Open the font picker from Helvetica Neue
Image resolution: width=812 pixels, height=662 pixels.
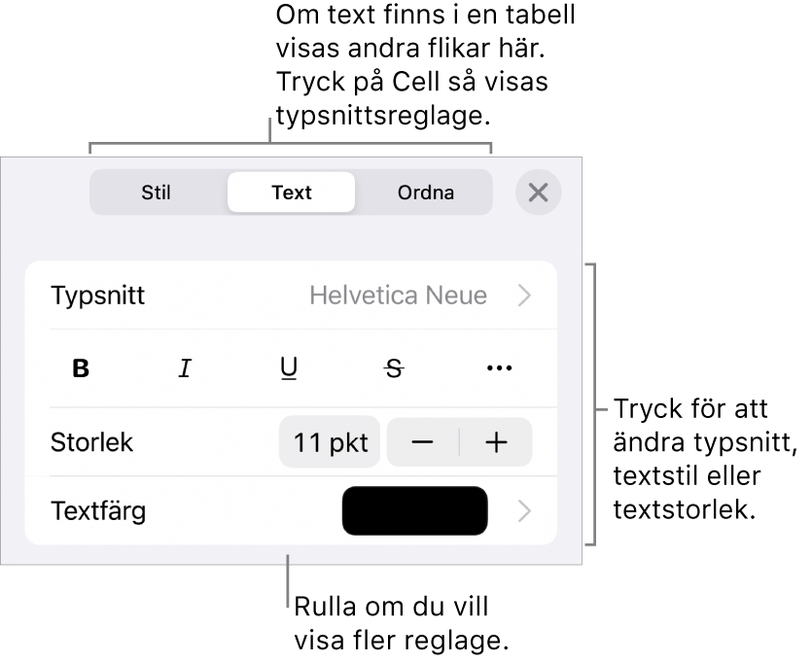coord(400,296)
